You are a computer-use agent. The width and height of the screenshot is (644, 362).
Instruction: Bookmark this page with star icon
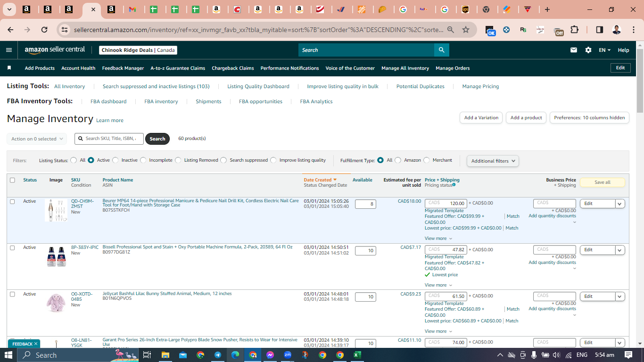click(x=466, y=30)
